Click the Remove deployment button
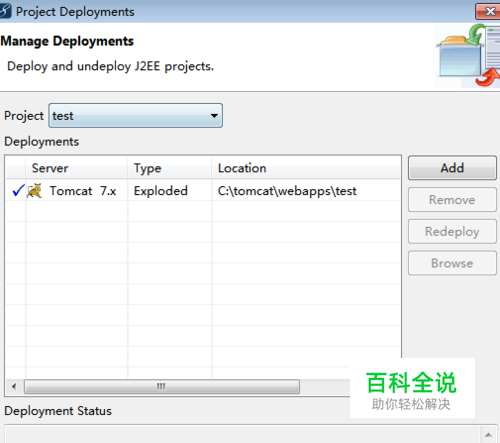 [x=452, y=200]
